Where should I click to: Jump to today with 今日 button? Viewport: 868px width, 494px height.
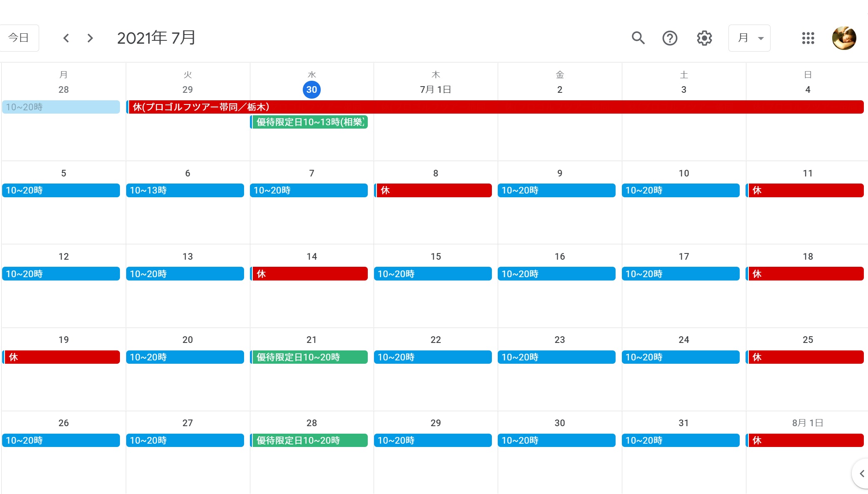[19, 38]
